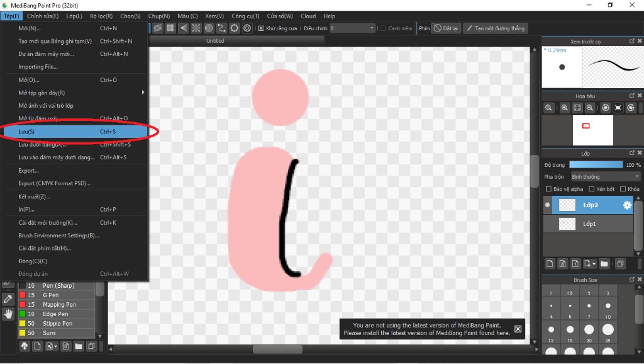This screenshot has width=644, height=364.
Task: Select the hand pan tool
Action: coord(8,314)
